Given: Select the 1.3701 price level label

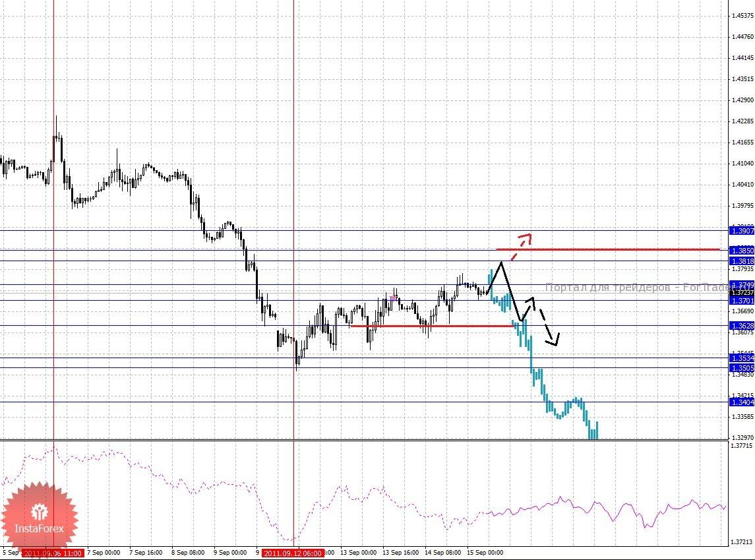Looking at the screenshot, I should click(742, 301).
